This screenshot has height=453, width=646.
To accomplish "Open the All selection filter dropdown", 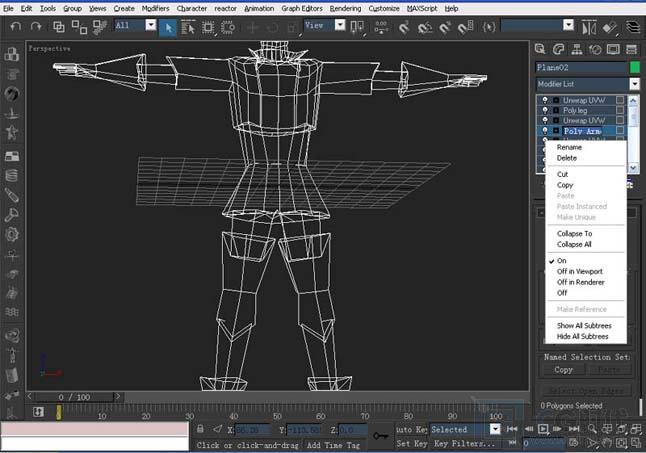I will point(151,26).
